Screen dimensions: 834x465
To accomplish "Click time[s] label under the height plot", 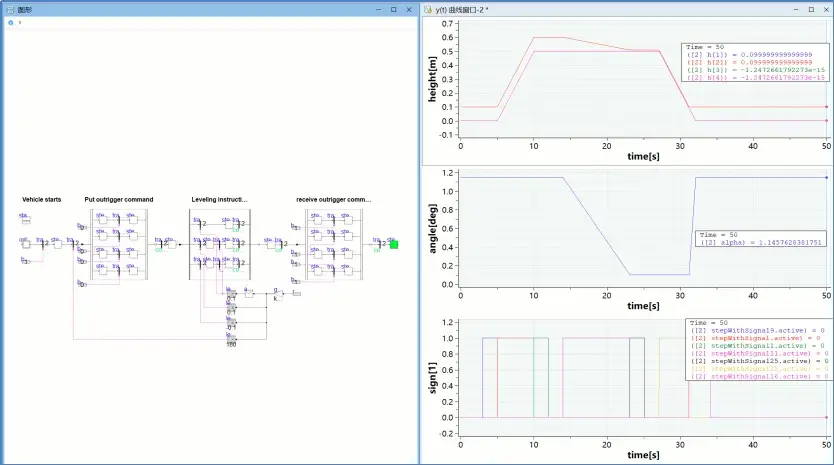I will 643,156.
